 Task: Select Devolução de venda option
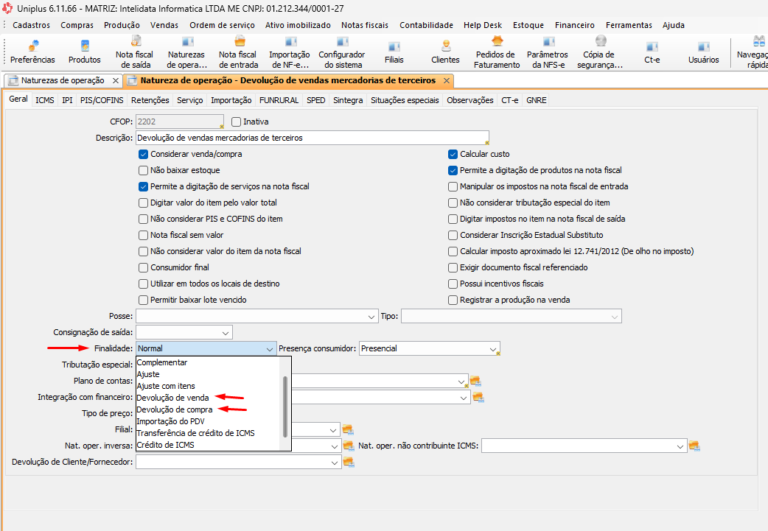point(172,398)
